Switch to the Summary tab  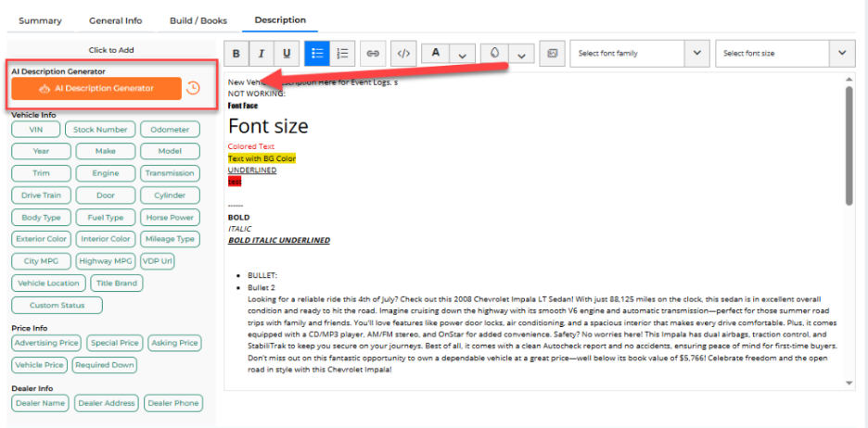click(41, 21)
